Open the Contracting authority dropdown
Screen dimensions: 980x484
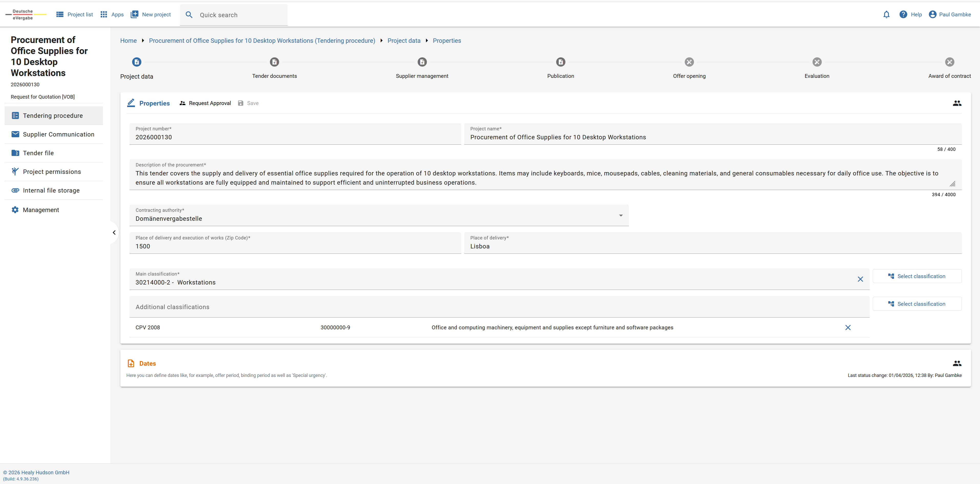click(x=621, y=215)
